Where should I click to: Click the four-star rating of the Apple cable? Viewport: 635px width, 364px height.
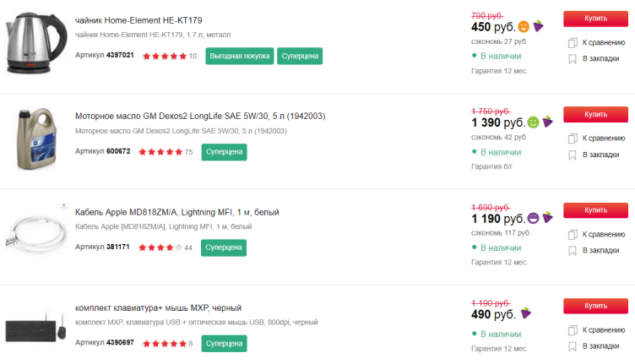click(x=160, y=247)
